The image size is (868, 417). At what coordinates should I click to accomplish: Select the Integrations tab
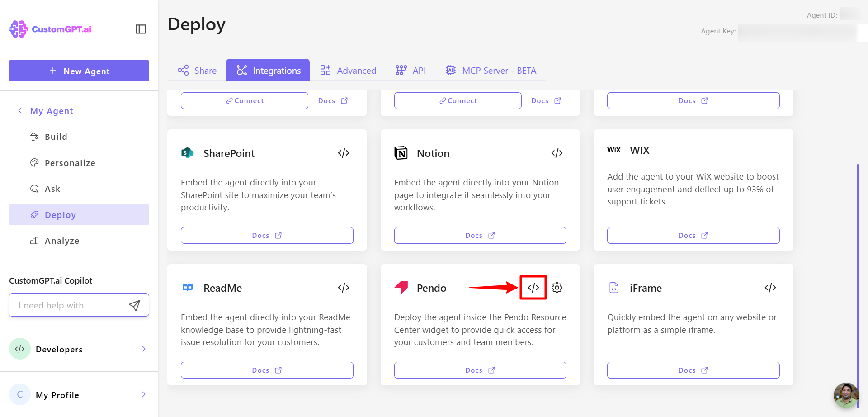coord(268,70)
